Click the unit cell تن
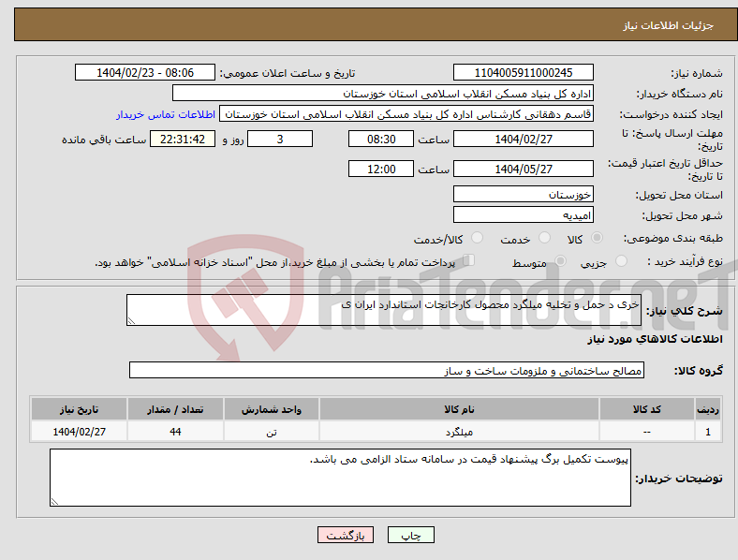This screenshot has height=560, width=738. [272, 431]
